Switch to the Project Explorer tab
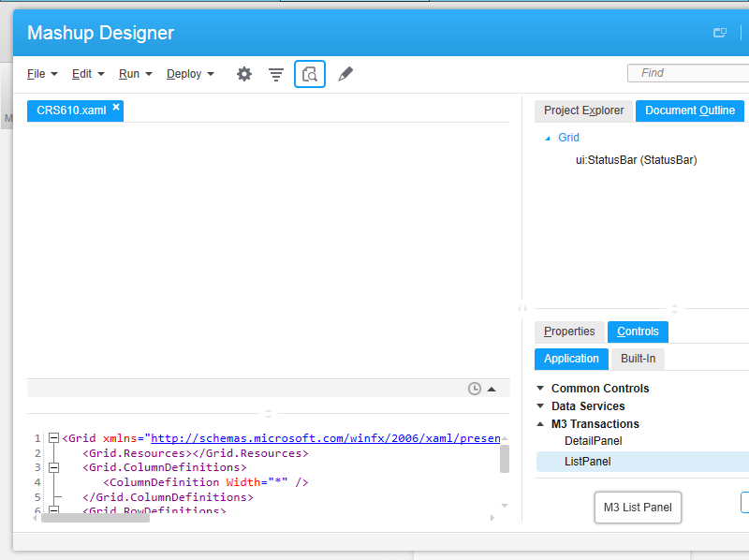The height and width of the screenshot is (560, 749). [x=583, y=111]
